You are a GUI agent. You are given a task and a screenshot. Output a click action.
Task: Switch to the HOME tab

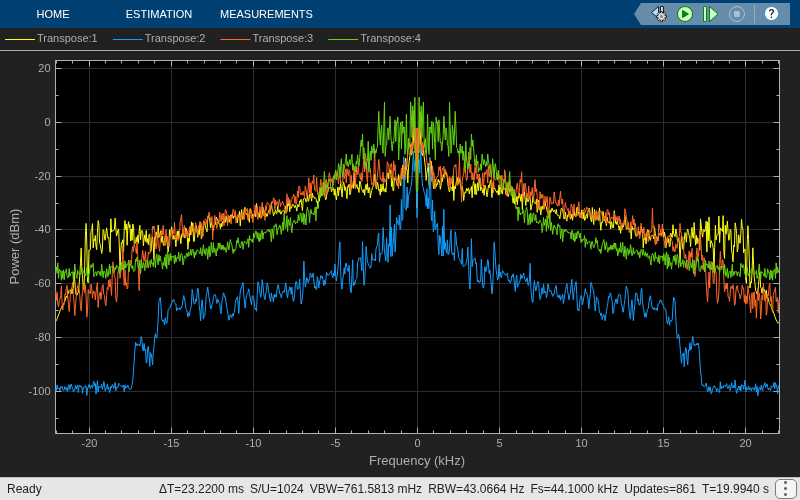point(53,14)
